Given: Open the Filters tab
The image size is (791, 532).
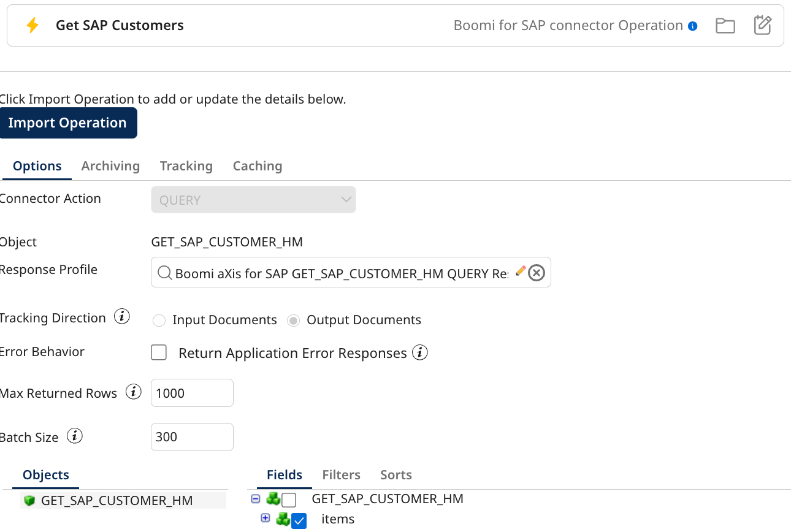Looking at the screenshot, I should (x=341, y=474).
